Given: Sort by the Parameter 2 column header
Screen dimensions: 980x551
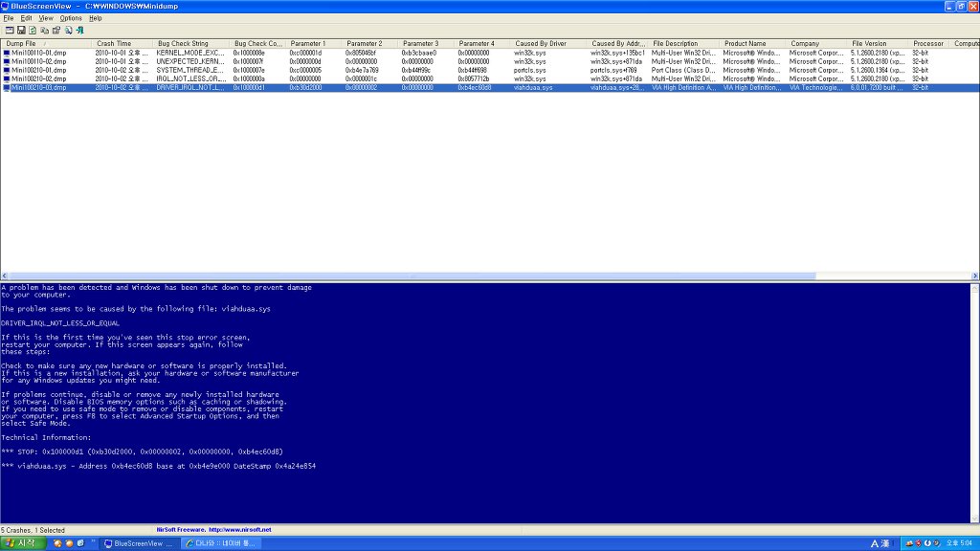Looking at the screenshot, I should click(x=370, y=44).
